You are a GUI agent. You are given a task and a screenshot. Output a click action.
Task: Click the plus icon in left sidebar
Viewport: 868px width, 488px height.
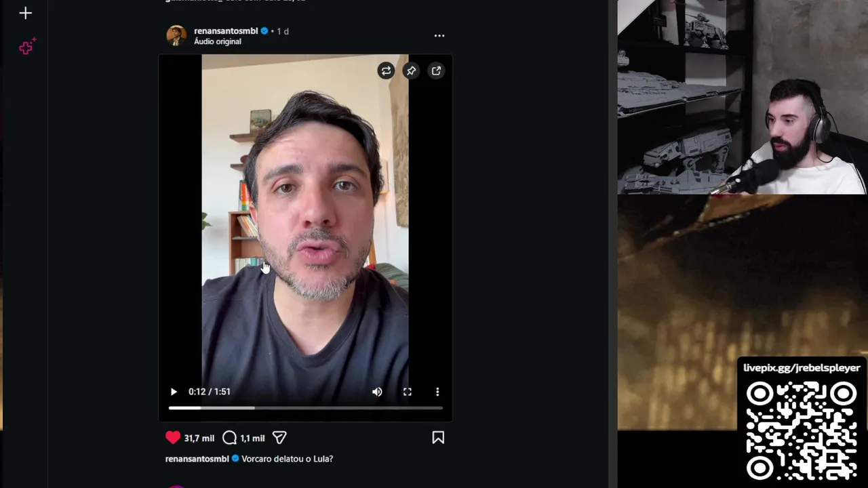(x=26, y=13)
